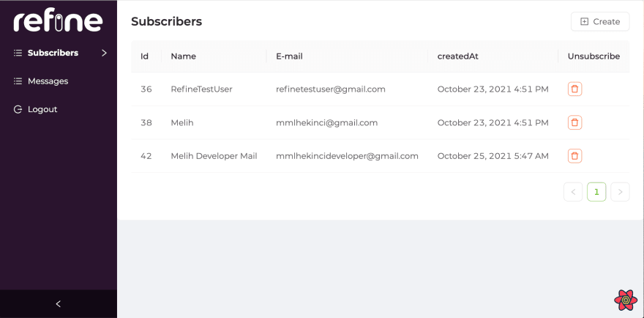This screenshot has width=644, height=318.
Task: Click the Subscribers list icon in sidebar
Action: pyautogui.click(x=18, y=53)
